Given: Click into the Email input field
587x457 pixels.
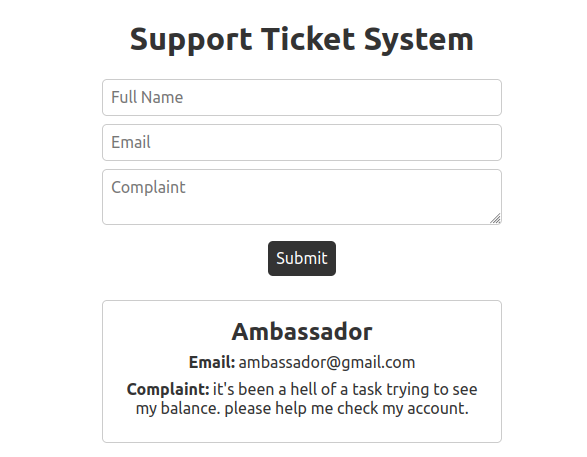Looking at the screenshot, I should click(x=302, y=143).
